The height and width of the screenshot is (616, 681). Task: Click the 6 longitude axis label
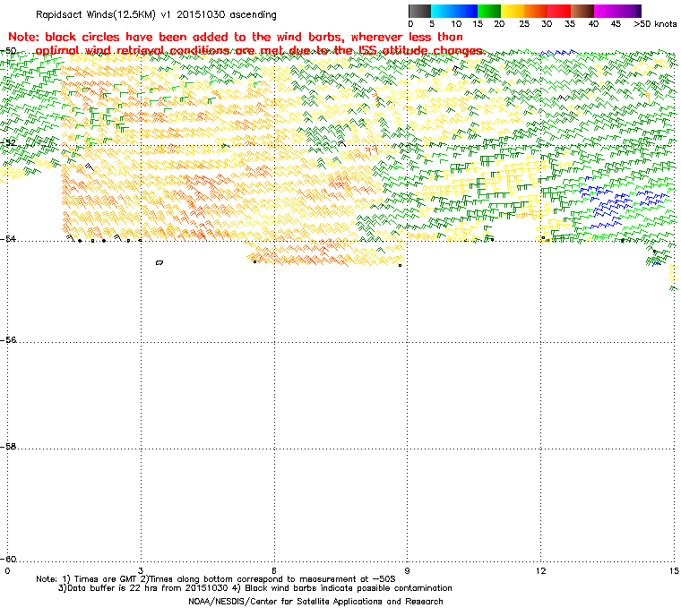click(x=274, y=570)
